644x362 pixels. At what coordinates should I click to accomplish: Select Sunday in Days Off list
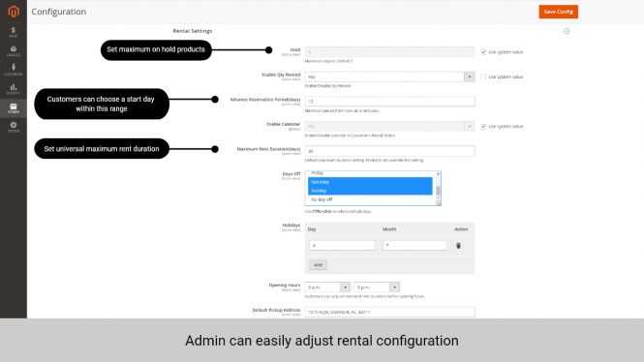(x=370, y=191)
